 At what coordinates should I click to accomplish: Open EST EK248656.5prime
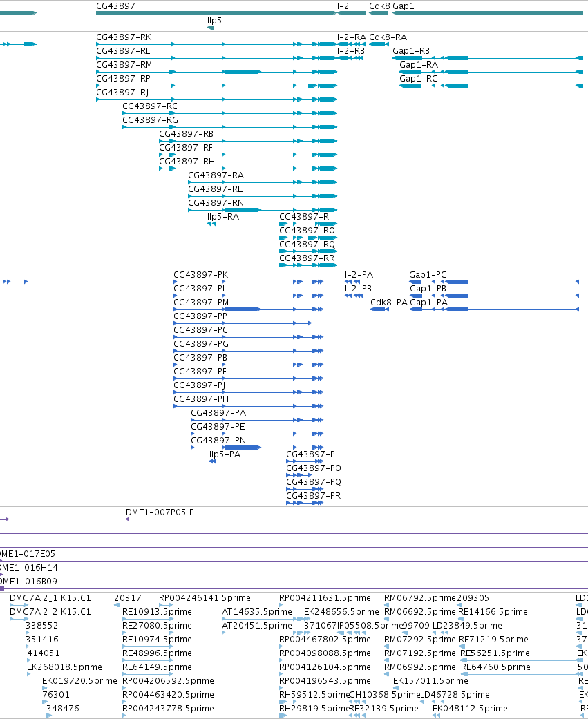(x=341, y=612)
